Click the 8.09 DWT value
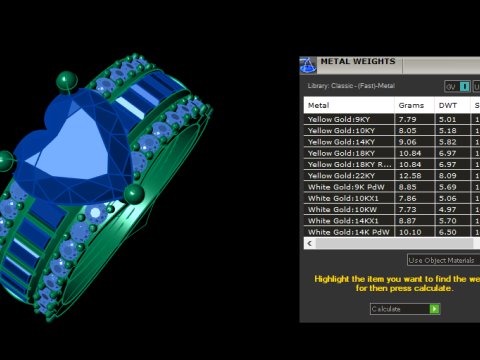 pos(447,176)
